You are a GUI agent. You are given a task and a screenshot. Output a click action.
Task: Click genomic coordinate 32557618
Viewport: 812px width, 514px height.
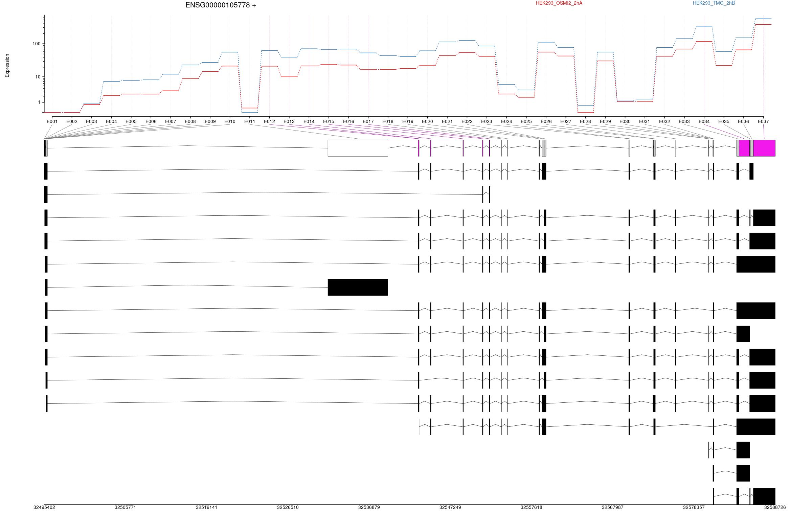pos(531,507)
